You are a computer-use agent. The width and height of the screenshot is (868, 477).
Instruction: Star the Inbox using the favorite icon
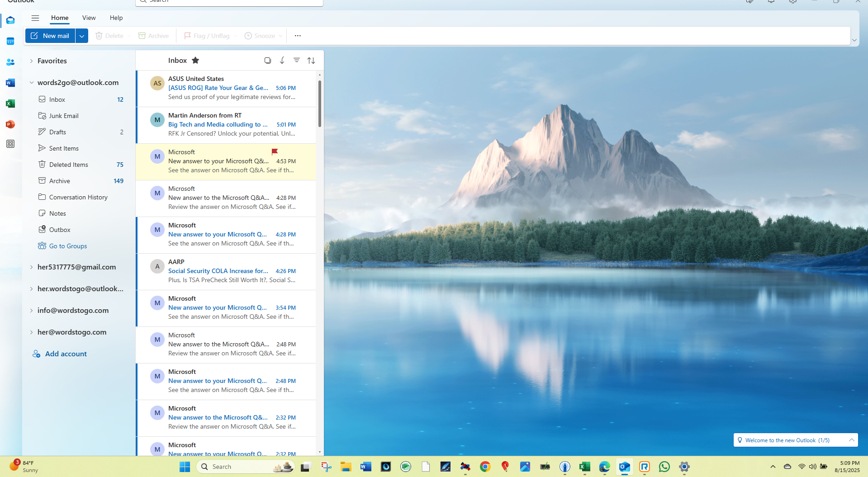point(195,60)
